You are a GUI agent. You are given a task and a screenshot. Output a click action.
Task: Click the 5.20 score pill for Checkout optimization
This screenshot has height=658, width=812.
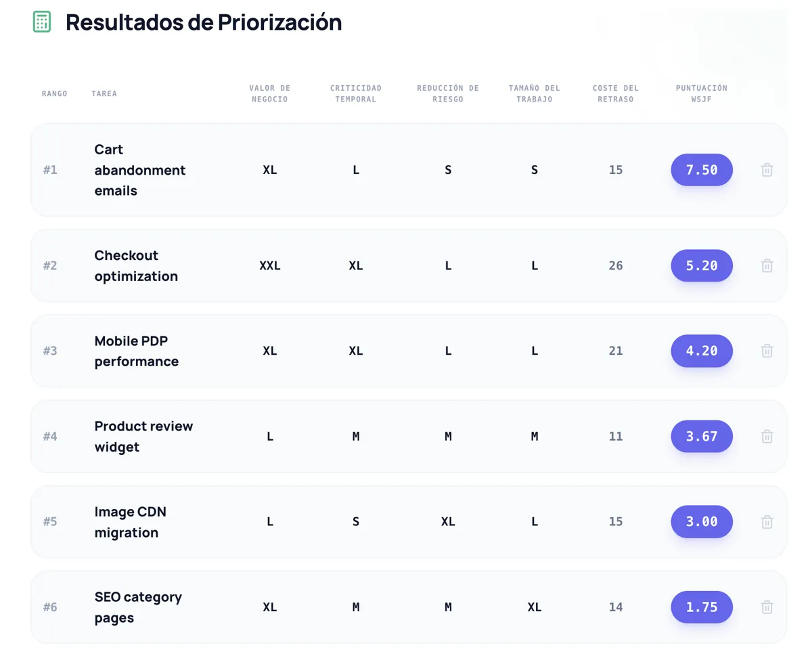pyautogui.click(x=702, y=265)
